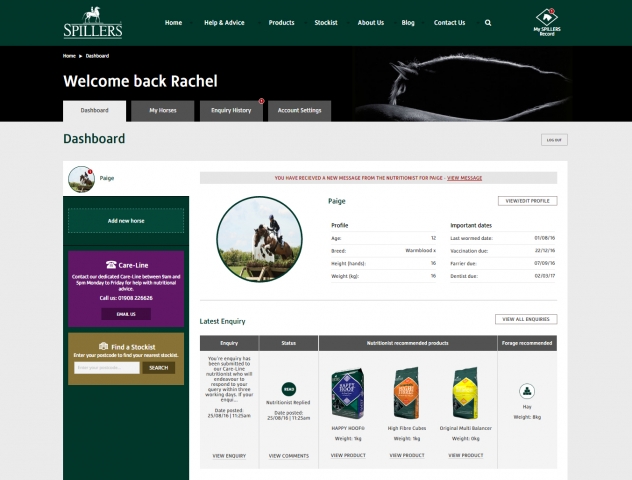Click the green Nutritionist Replied status icon

[288, 388]
